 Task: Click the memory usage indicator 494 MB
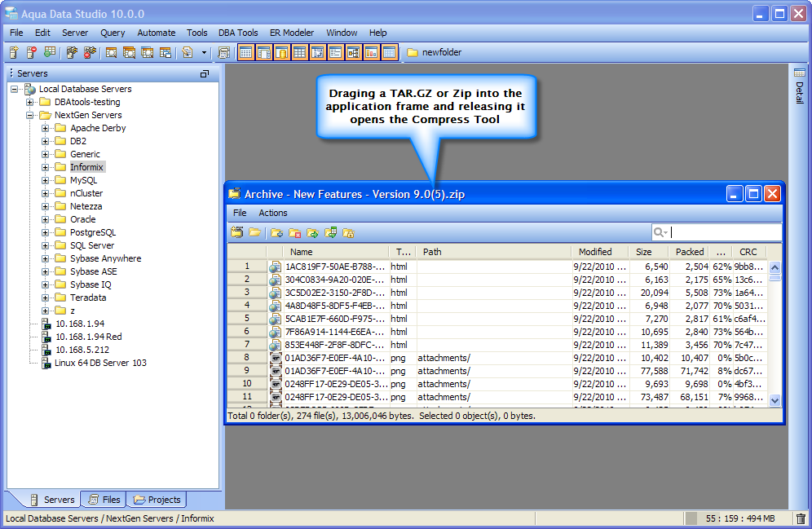(x=740, y=518)
